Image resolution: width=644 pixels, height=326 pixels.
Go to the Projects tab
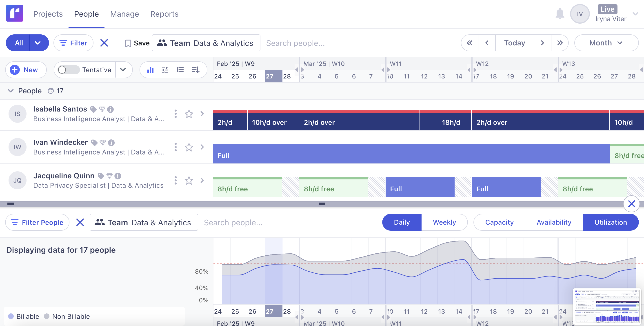[x=48, y=14]
